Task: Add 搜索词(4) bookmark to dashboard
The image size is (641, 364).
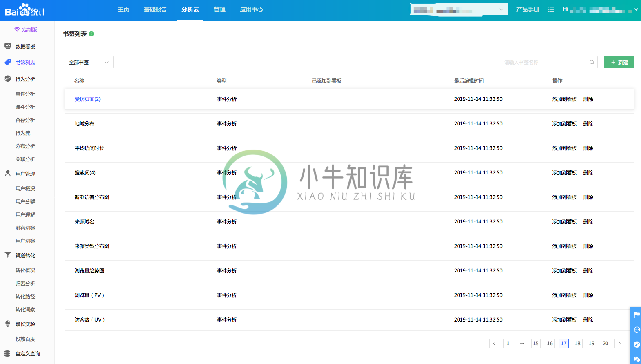Action: click(x=565, y=173)
